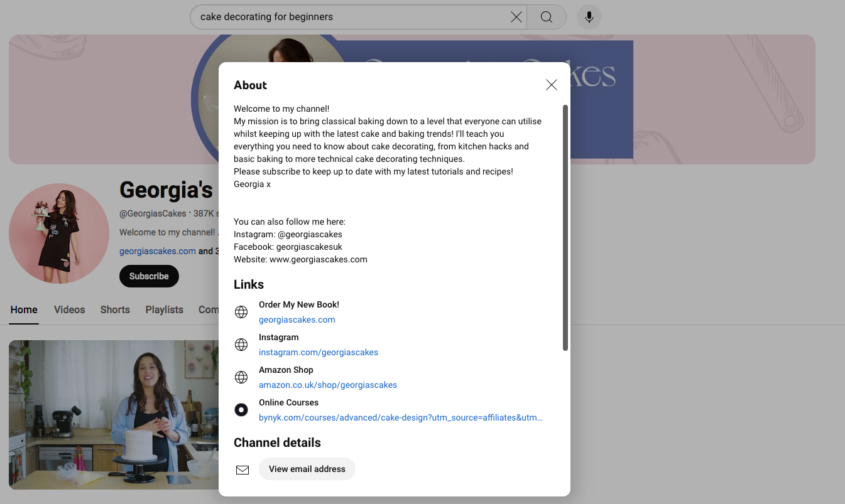The image size is (845, 504).
Task: Start voice search with microphone
Action: coord(589,17)
